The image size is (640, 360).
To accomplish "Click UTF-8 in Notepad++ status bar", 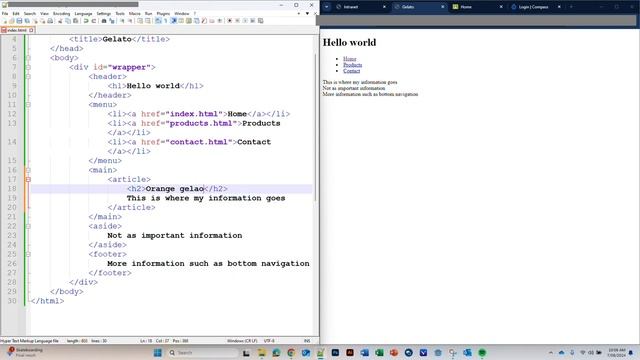I will pyautogui.click(x=269, y=341).
